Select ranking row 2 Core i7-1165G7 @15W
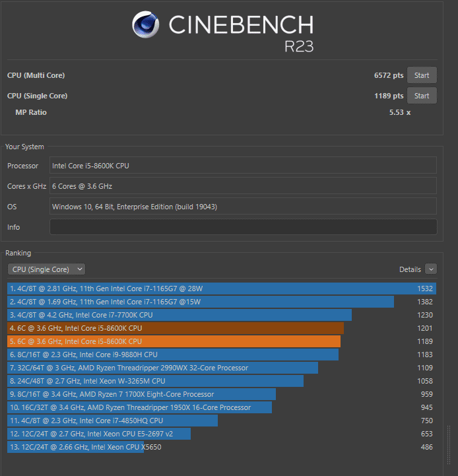 click(x=222, y=302)
